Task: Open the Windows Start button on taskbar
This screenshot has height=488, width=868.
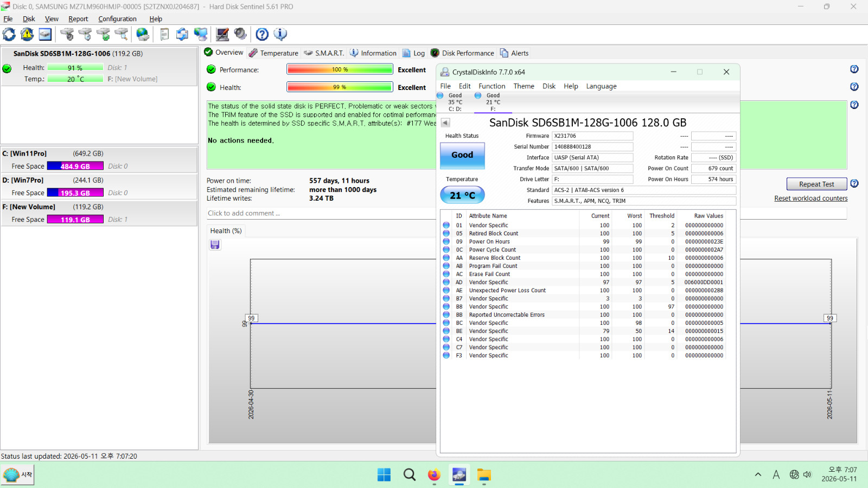Action: [384, 475]
